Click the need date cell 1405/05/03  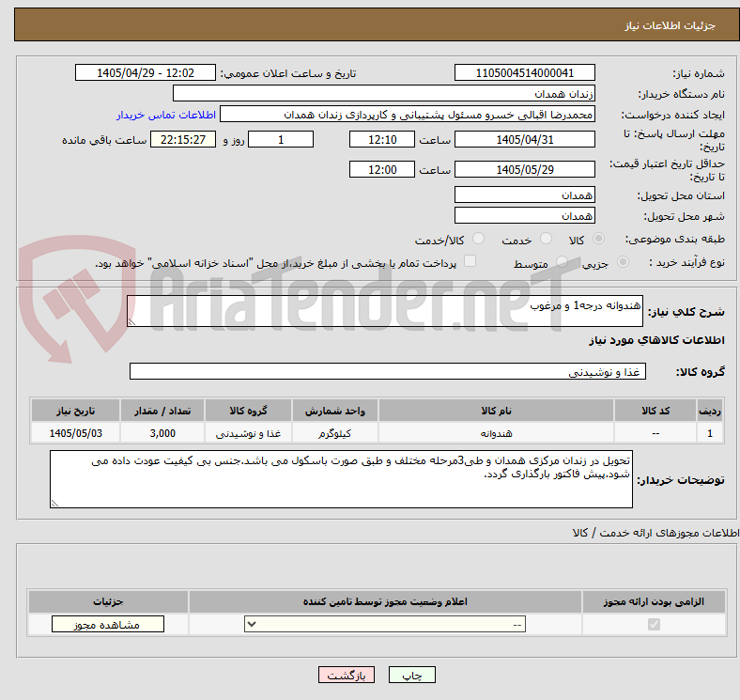click(75, 433)
